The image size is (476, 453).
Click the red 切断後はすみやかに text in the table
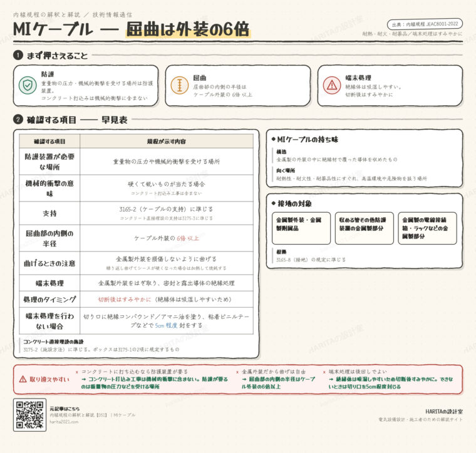point(125,299)
